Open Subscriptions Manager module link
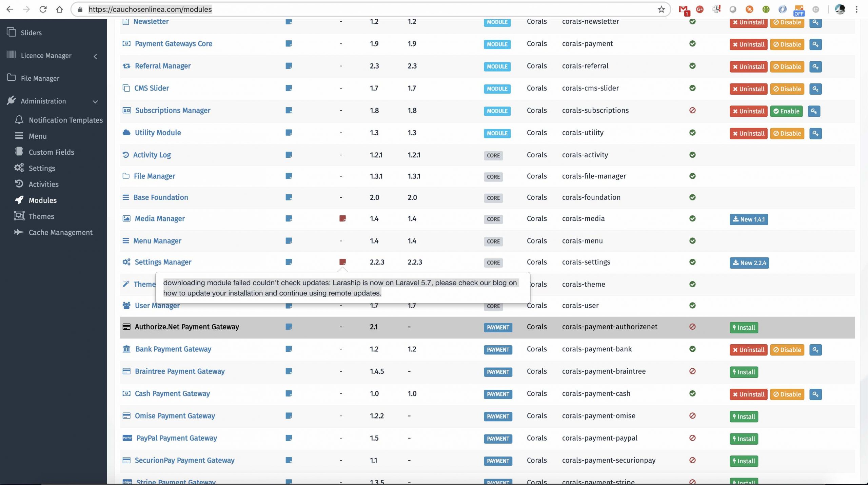The image size is (868, 485). [173, 110]
